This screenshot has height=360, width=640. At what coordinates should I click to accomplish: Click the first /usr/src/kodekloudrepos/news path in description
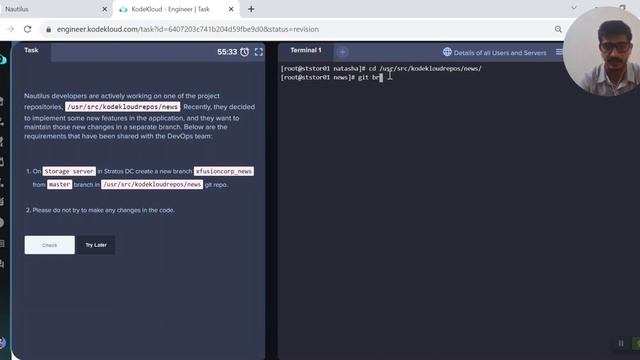pyautogui.click(x=122, y=107)
